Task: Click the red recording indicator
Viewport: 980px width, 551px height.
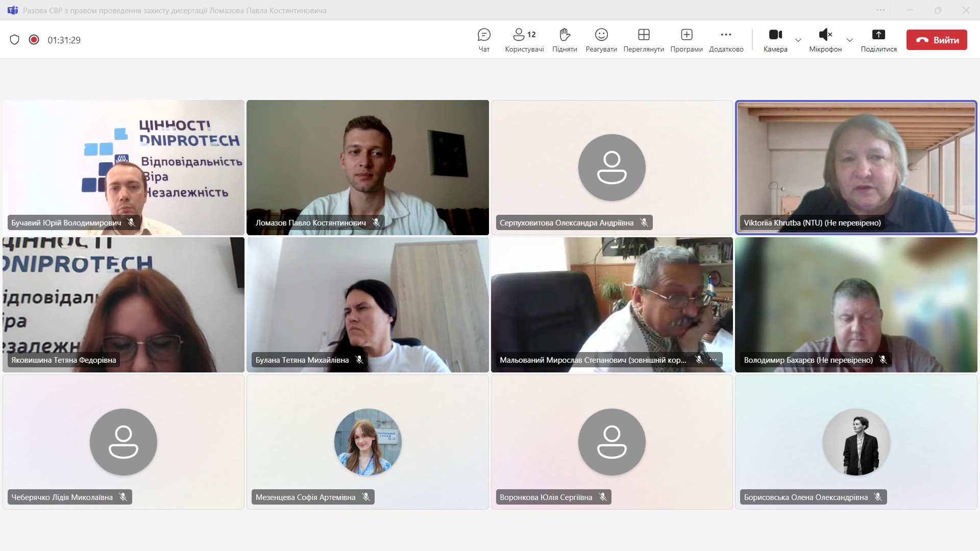Action: 34,40
